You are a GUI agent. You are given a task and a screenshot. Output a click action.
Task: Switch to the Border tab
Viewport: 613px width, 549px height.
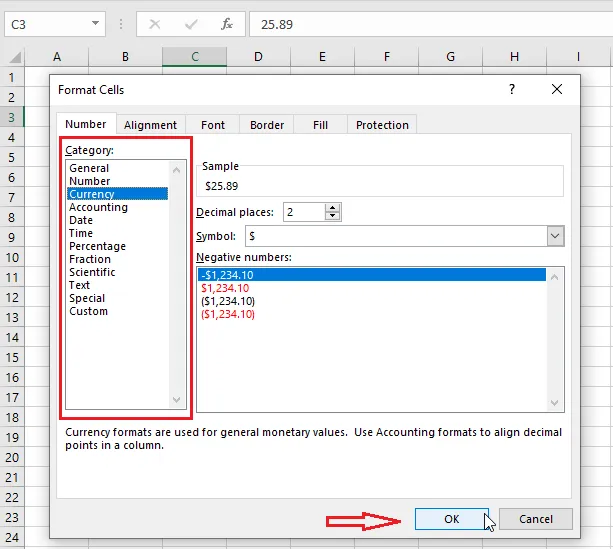267,125
